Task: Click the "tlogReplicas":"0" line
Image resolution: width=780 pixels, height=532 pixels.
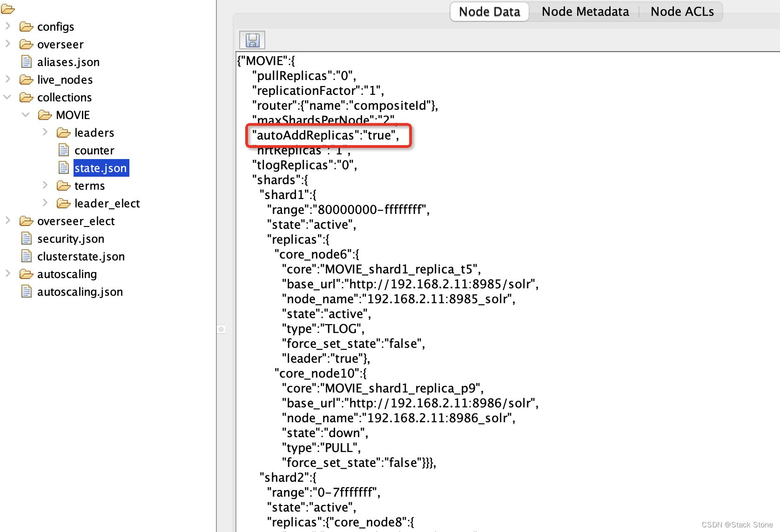Action: [x=304, y=165]
